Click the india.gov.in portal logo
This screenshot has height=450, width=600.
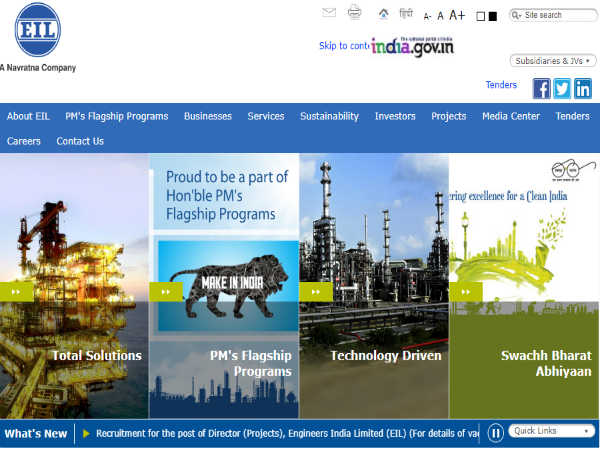click(412, 46)
